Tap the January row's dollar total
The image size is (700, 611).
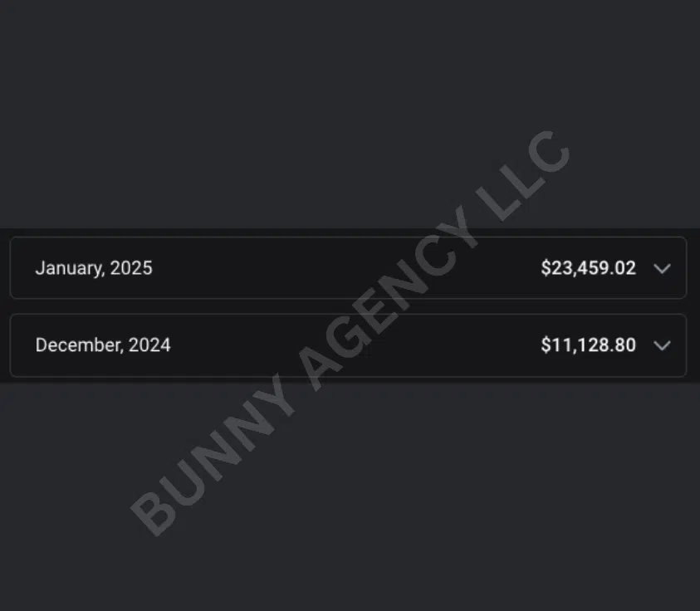[588, 268]
